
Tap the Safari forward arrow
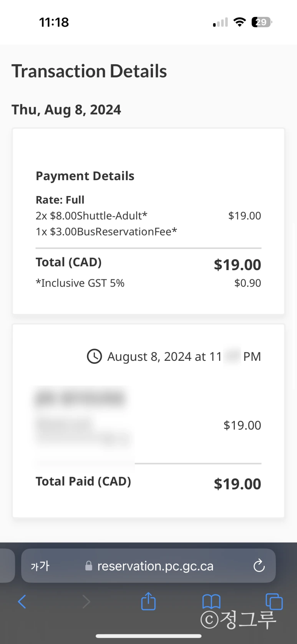(x=86, y=601)
